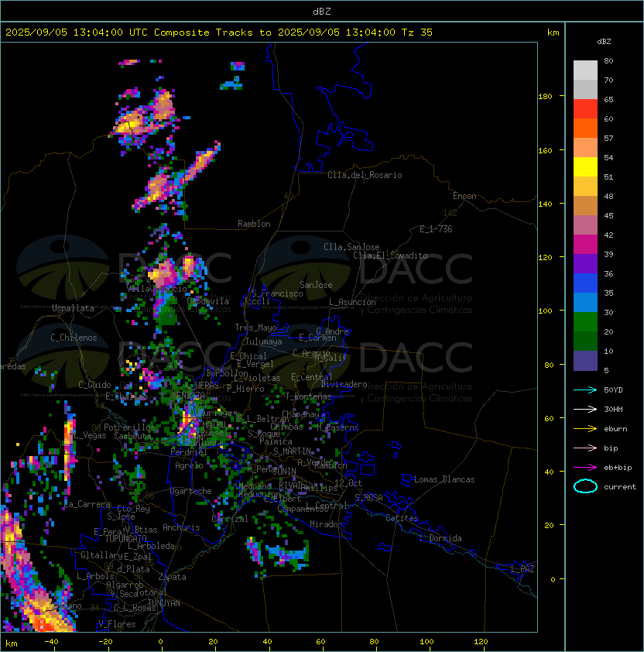644x652 pixels.
Task: Click the 'Encon' map label
Action: [x=464, y=196]
